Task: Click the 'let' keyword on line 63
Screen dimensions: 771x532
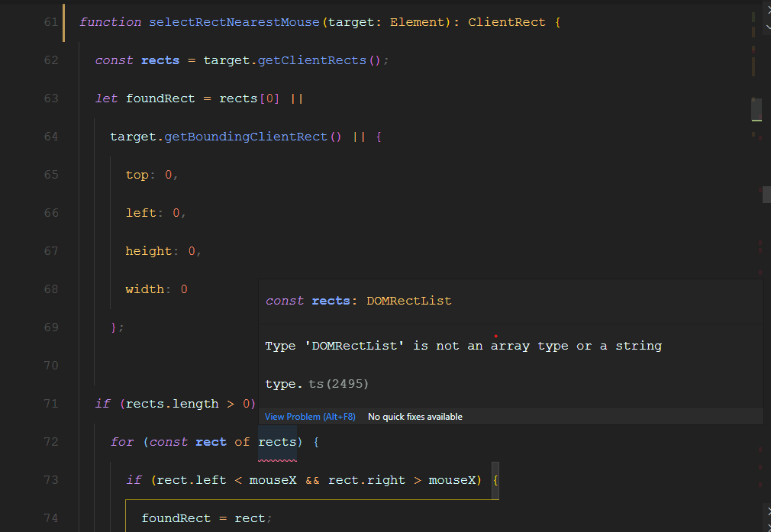Action: pos(106,98)
